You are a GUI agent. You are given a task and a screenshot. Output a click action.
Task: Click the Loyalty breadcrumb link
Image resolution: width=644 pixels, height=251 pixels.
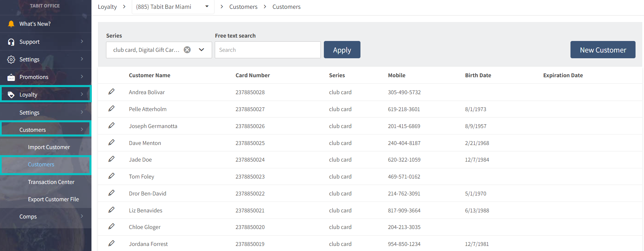[x=107, y=7]
